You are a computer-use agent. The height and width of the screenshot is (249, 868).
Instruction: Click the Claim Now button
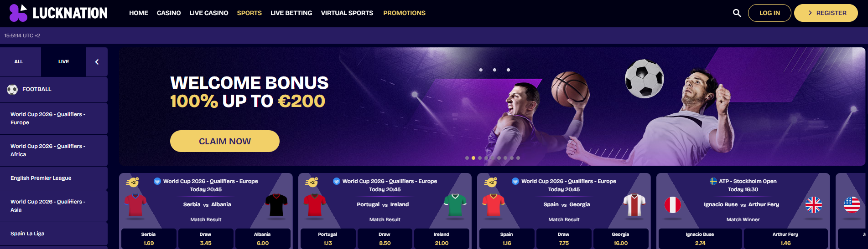point(225,141)
